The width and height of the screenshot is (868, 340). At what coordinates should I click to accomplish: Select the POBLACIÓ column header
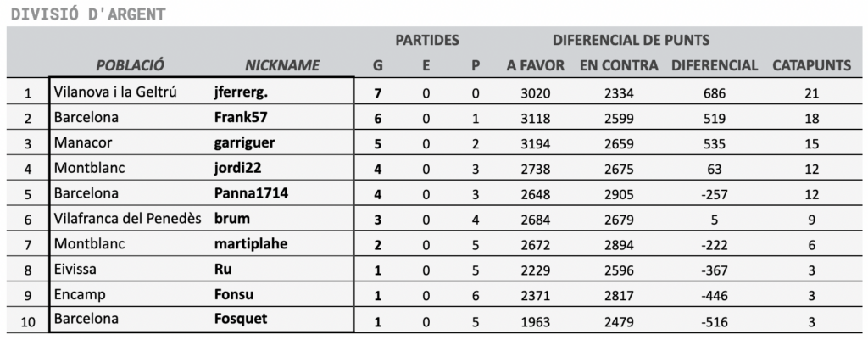pos(130,65)
